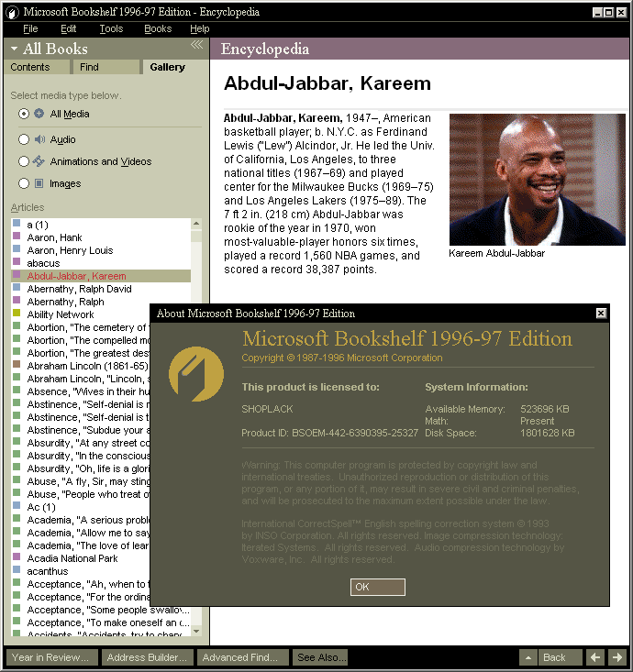
Task: Switch to the Find tab
Action: point(105,67)
